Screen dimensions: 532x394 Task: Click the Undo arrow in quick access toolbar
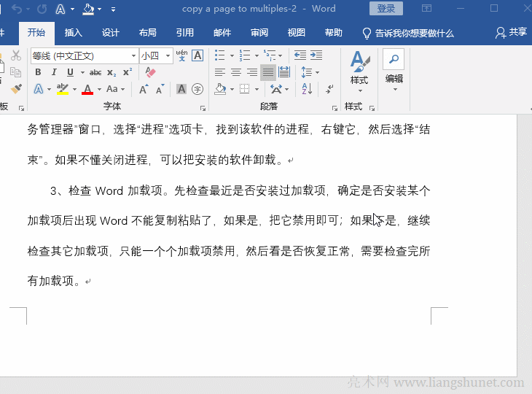[17, 9]
